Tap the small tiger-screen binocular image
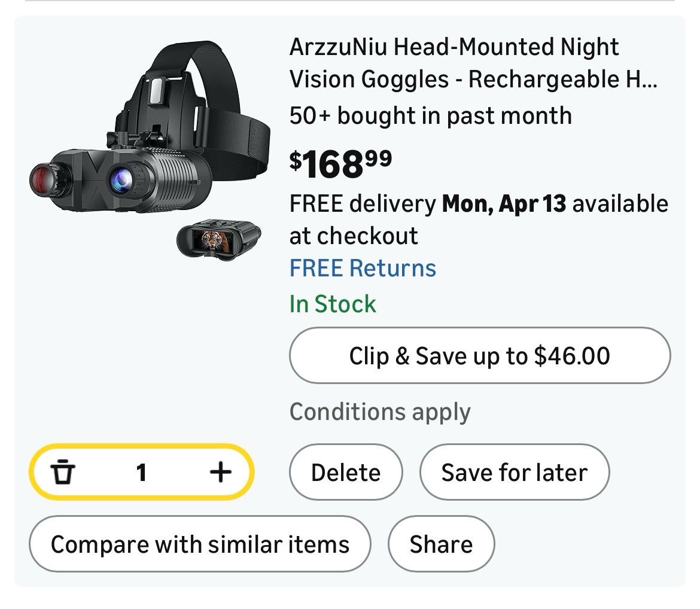 [219, 240]
